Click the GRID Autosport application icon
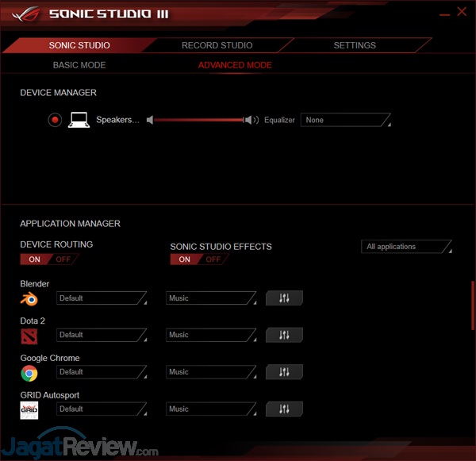 [x=29, y=410]
